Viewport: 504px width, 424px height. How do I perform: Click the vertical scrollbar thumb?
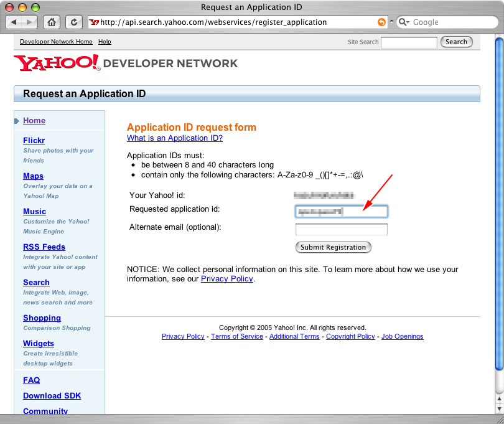pos(499,204)
